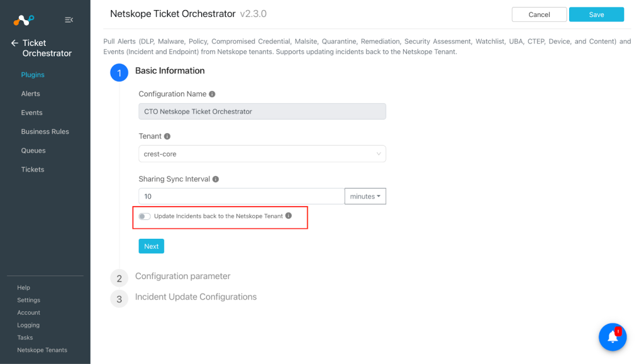Click the Tenant info icon
The image size is (644, 364).
[x=167, y=136]
